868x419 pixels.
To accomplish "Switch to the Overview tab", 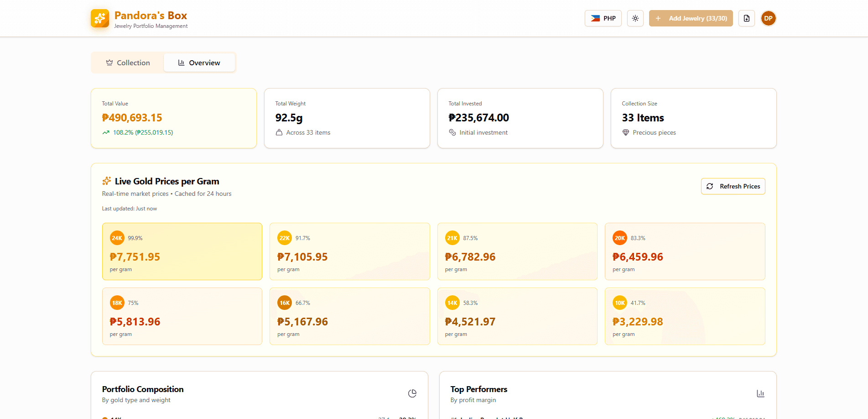I will pos(199,63).
